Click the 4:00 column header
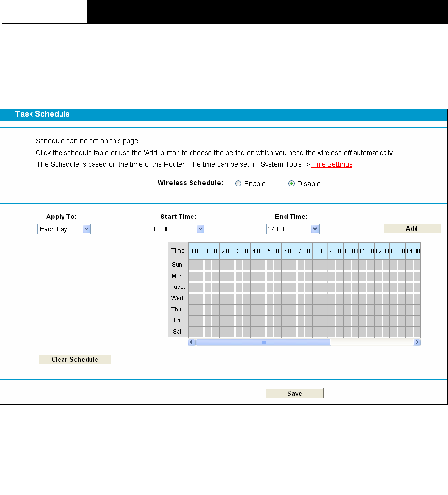This screenshot has width=448, height=495. [258, 251]
